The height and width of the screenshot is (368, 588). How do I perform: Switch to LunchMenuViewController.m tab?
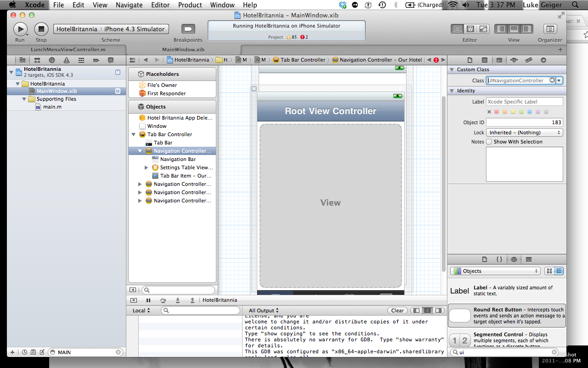click(x=68, y=50)
